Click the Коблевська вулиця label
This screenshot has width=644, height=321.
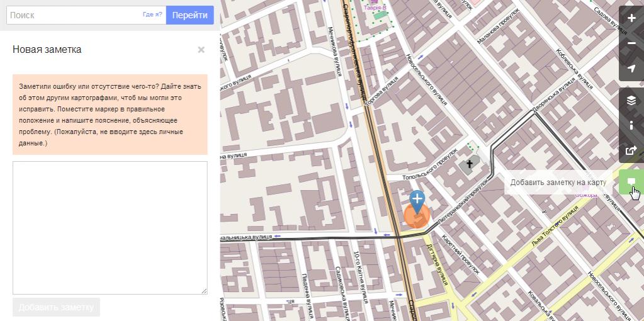point(574,69)
